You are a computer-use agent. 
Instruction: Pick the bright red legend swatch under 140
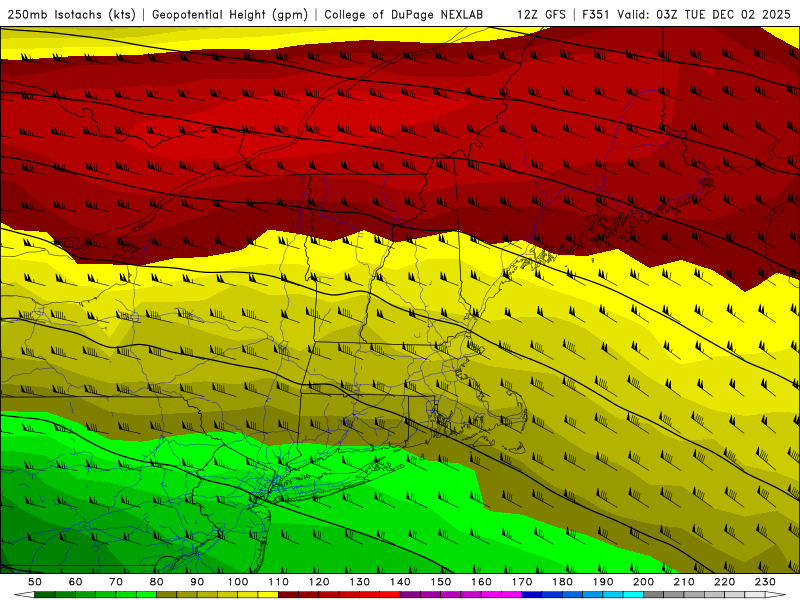click(x=390, y=595)
